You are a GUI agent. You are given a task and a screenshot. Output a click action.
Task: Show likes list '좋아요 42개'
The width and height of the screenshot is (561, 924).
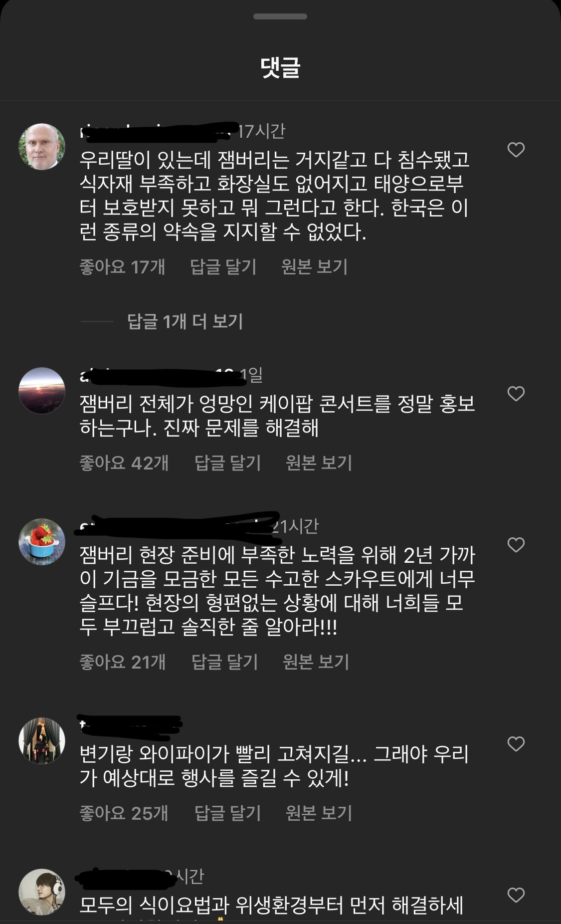click(124, 462)
